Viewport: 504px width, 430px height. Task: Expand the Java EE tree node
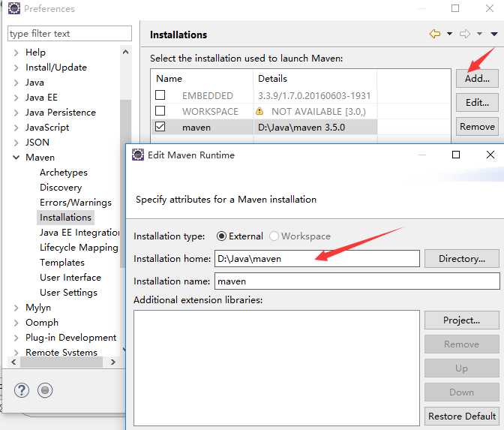coord(16,98)
